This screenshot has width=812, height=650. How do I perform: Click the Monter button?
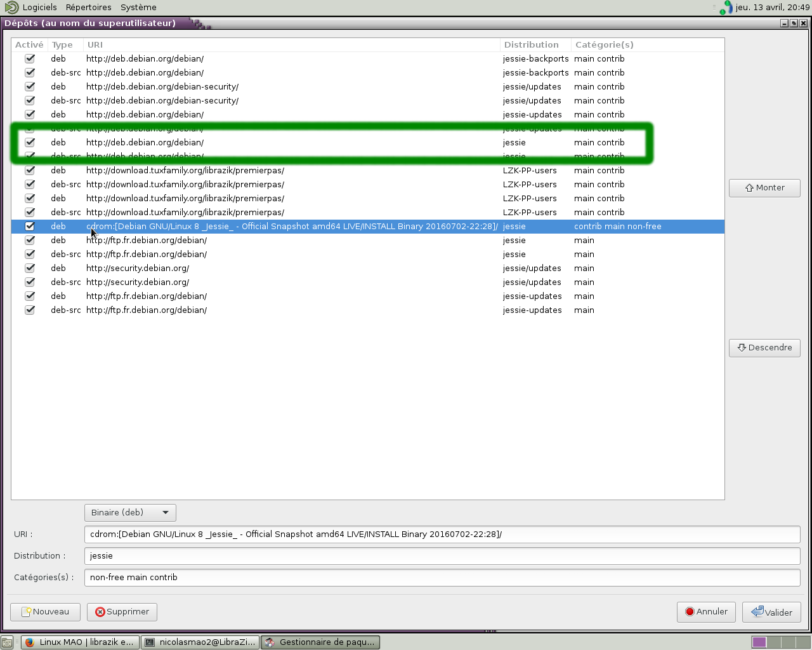(764, 188)
